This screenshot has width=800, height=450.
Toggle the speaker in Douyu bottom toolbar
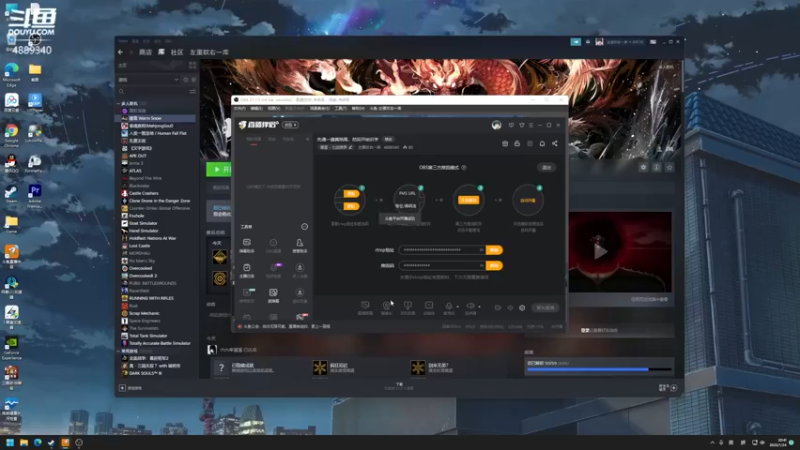pyautogui.click(x=470, y=307)
